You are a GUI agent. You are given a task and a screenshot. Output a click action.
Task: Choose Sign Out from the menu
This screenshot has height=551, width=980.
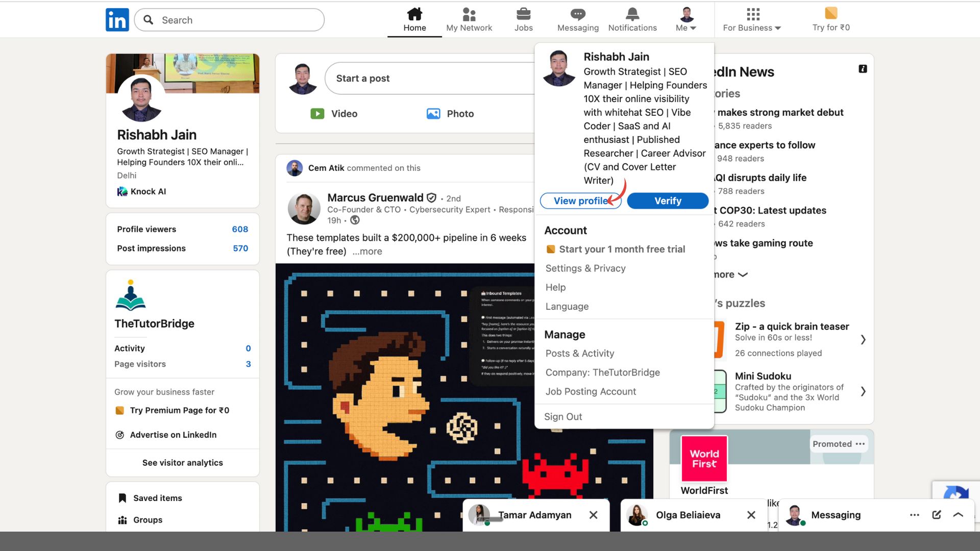(x=563, y=416)
